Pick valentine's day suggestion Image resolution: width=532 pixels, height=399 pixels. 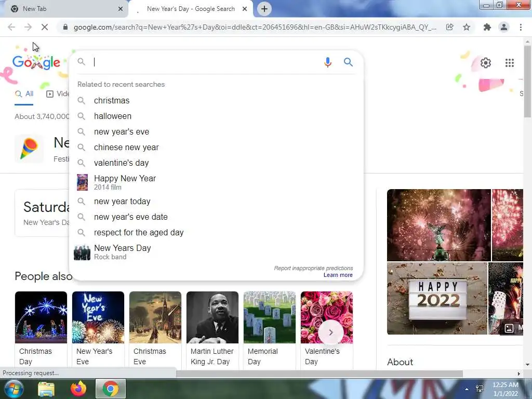click(216, 163)
